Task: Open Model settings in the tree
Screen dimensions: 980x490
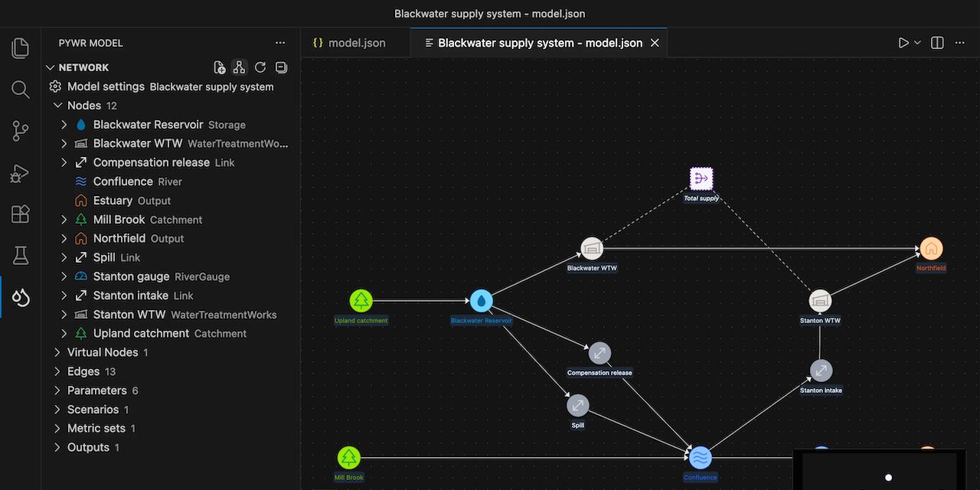Action: tap(171, 87)
